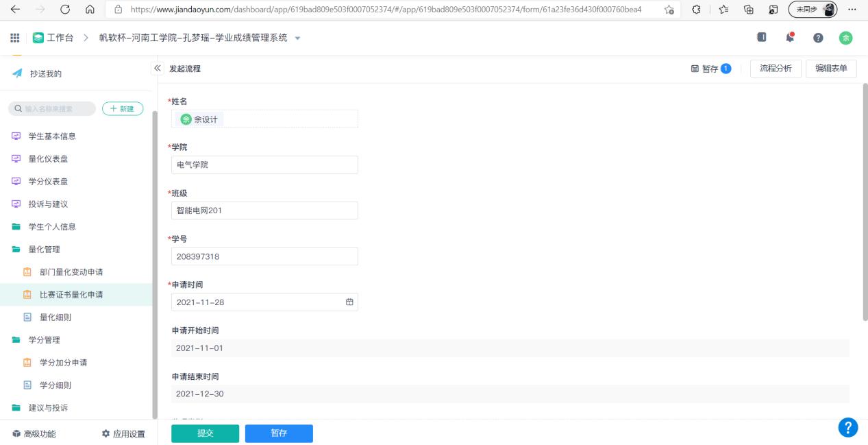Open the book icon in top header
Screen dimensions: 868x445
pyautogui.click(x=761, y=38)
